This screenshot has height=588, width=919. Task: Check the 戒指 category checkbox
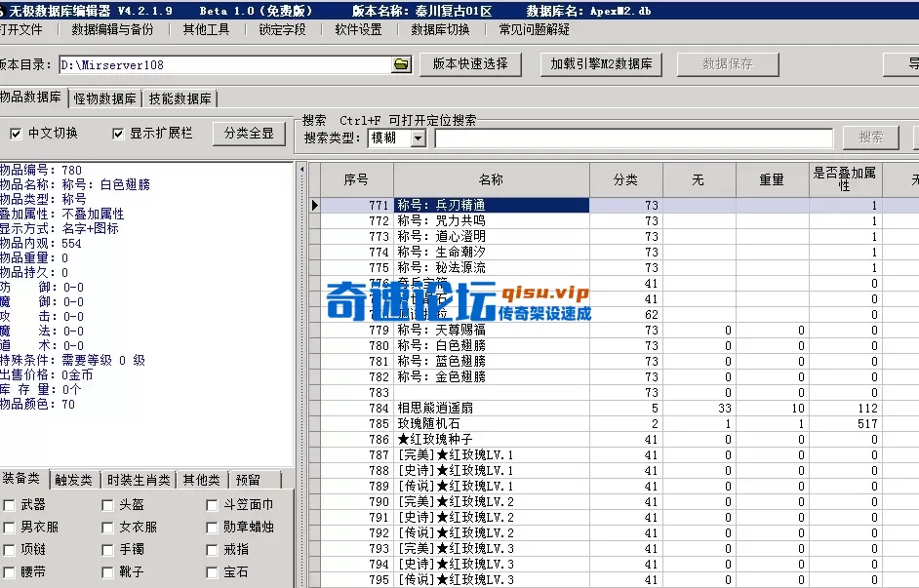(212, 550)
